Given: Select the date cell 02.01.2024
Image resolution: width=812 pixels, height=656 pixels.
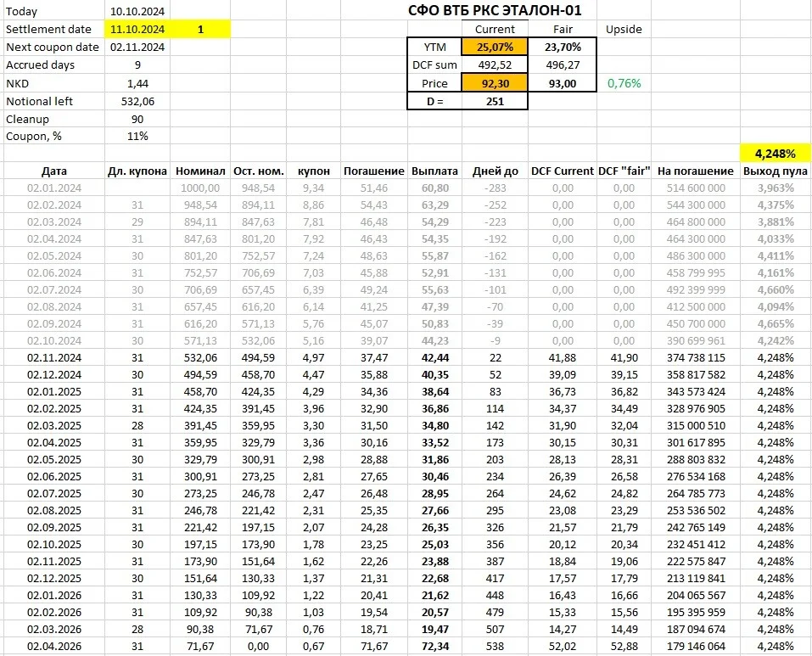Looking at the screenshot, I should coord(54,188).
